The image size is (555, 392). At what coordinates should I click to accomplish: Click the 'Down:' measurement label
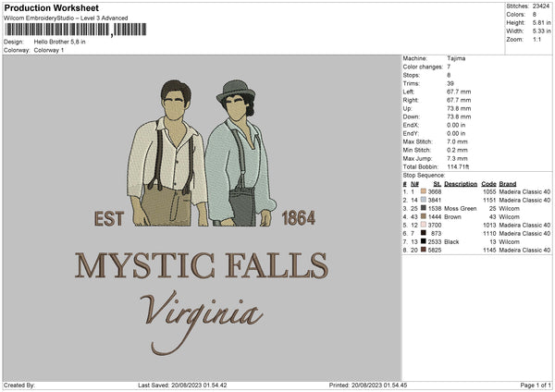click(x=412, y=116)
